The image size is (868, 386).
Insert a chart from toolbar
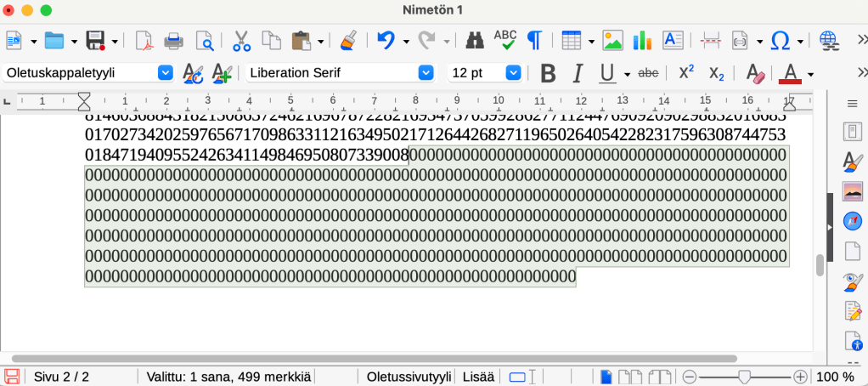641,40
